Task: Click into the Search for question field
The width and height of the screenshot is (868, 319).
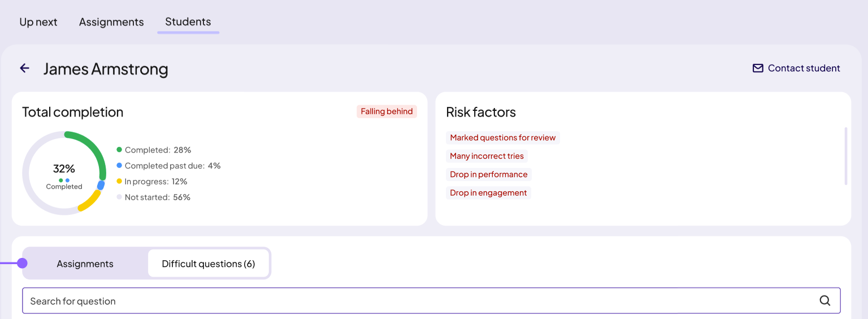Action: pyautogui.click(x=431, y=301)
